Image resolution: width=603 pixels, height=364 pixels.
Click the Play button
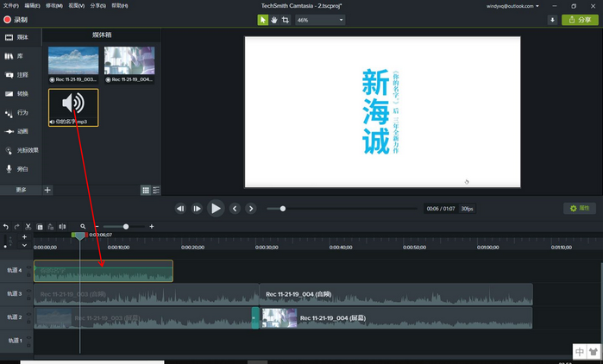pos(216,209)
